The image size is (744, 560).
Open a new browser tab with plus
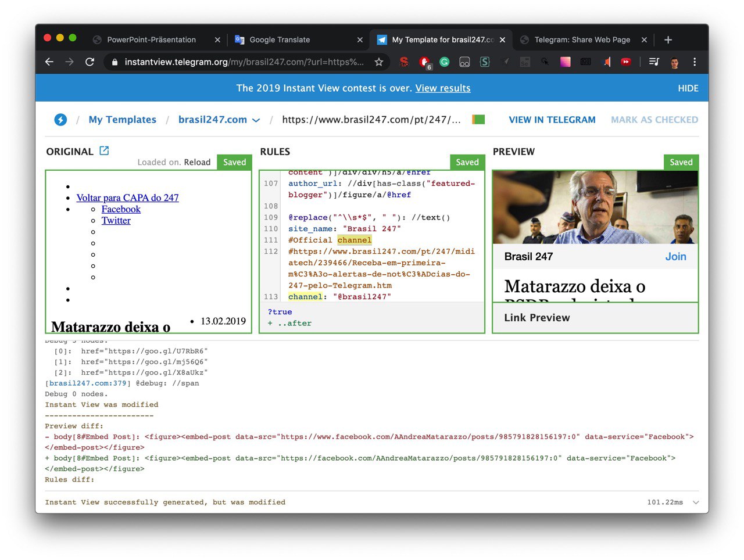click(668, 40)
